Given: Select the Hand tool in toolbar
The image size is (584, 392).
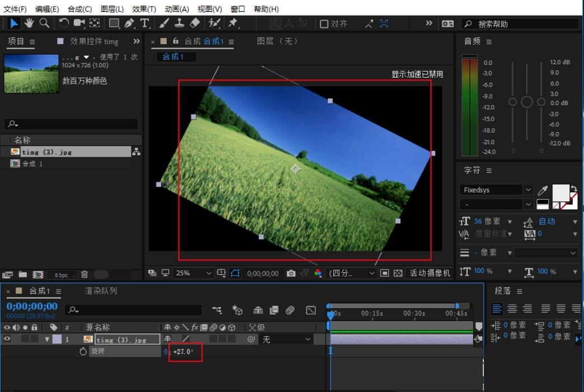Looking at the screenshot, I should point(29,23).
